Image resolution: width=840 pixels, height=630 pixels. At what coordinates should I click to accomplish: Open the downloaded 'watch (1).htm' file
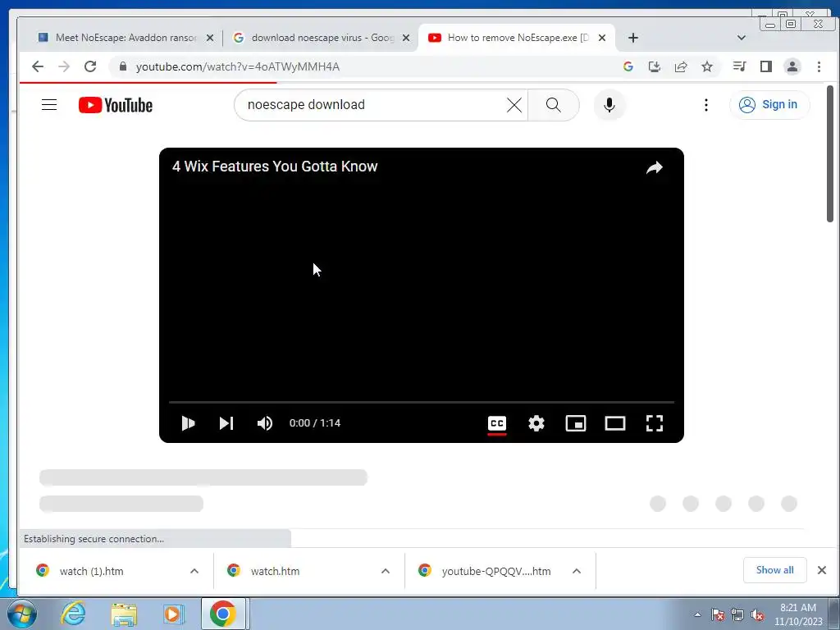click(x=91, y=571)
